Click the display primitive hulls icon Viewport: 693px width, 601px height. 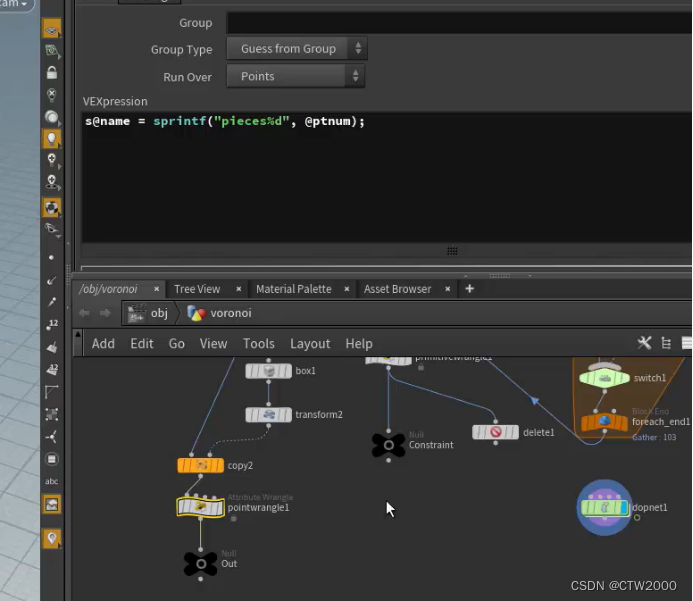pyautogui.click(x=51, y=392)
